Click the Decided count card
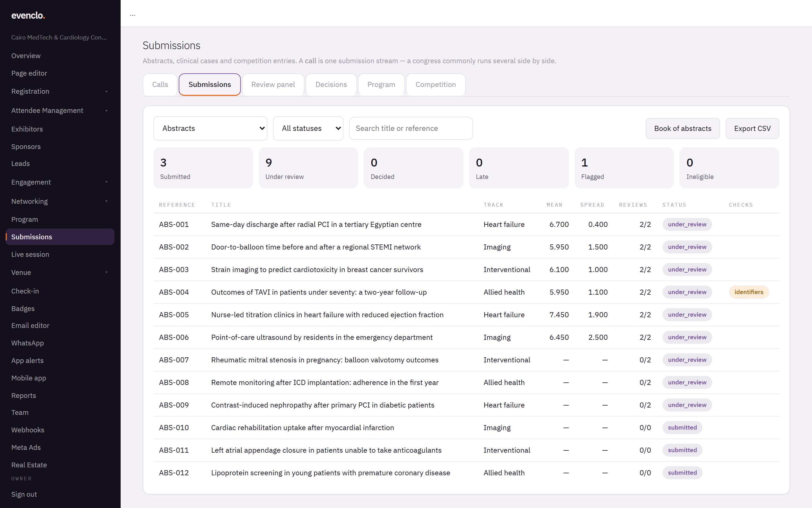Image resolution: width=812 pixels, height=508 pixels. click(x=413, y=168)
